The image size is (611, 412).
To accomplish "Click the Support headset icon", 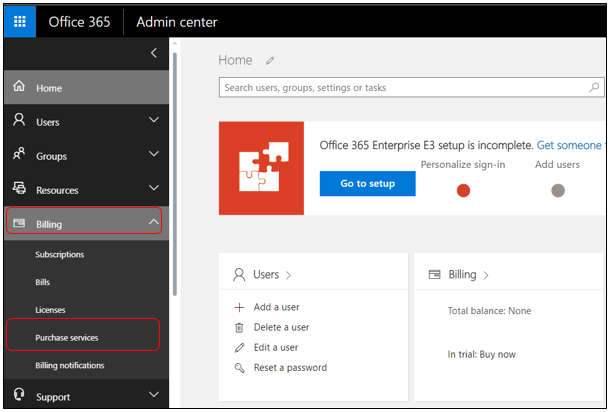I will (19, 394).
